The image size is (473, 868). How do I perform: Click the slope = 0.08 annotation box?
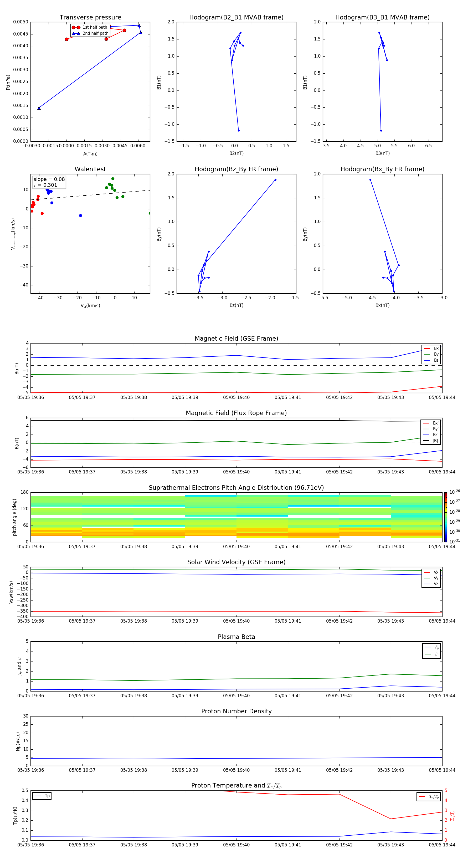[49, 182]
